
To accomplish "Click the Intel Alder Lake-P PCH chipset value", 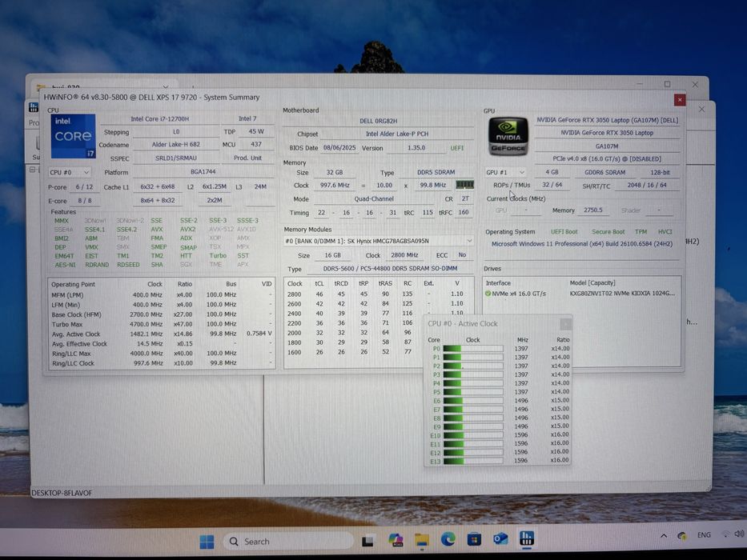I will pyautogui.click(x=397, y=134).
